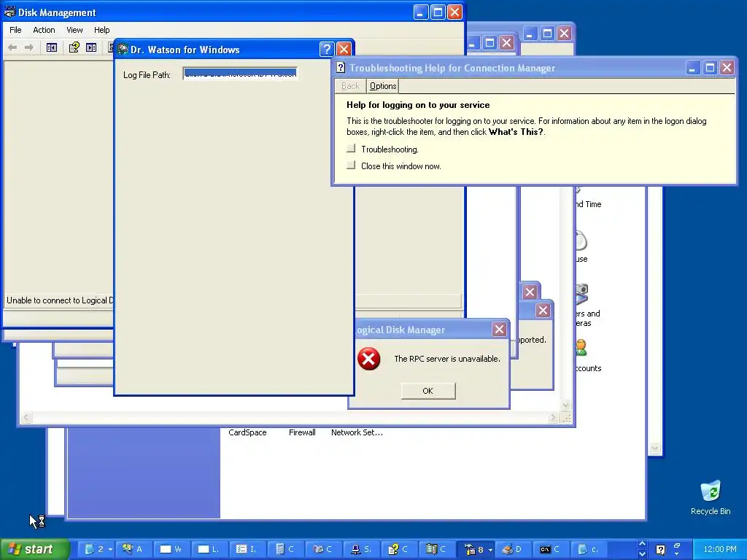The width and height of the screenshot is (747, 560).
Task: Open the Windows start menu
Action: (34, 549)
